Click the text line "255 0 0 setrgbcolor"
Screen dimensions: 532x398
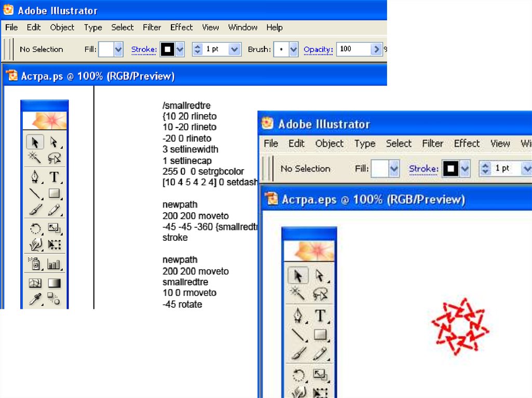click(x=203, y=172)
